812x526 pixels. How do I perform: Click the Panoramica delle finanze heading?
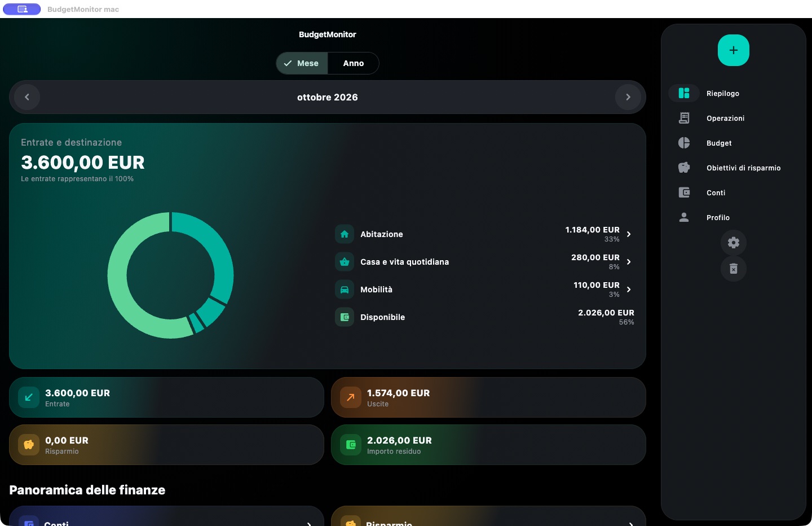[87, 490]
